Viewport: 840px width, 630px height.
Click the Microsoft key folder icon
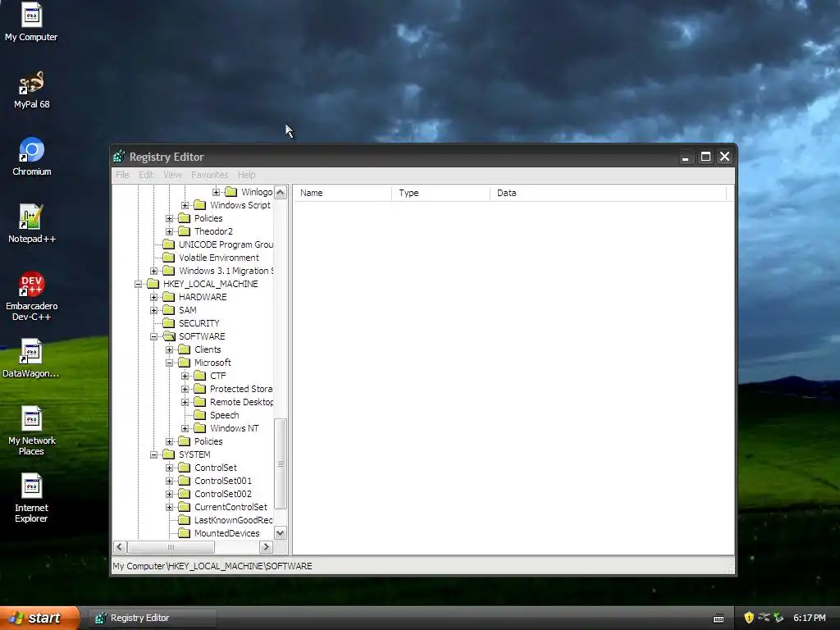pyautogui.click(x=185, y=363)
